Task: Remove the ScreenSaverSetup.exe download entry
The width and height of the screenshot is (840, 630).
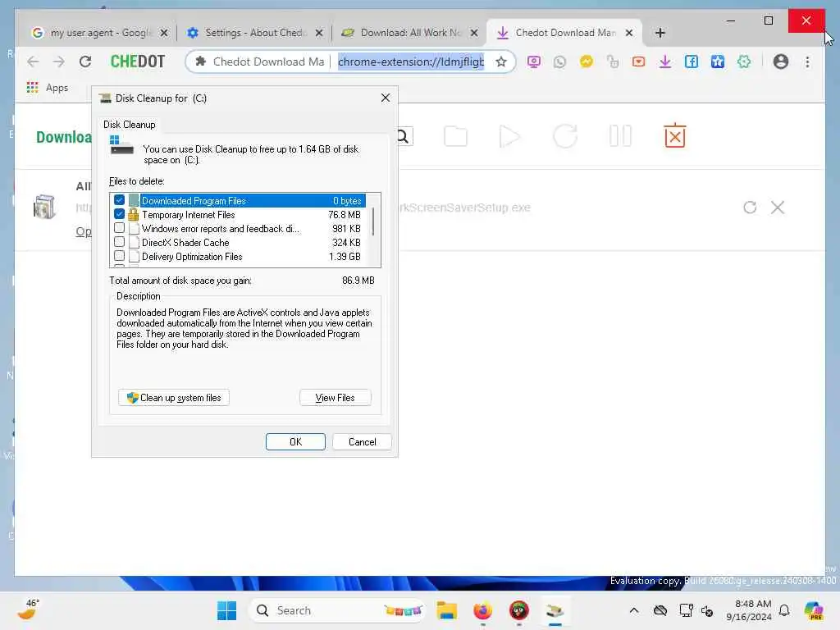Action: [778, 208]
